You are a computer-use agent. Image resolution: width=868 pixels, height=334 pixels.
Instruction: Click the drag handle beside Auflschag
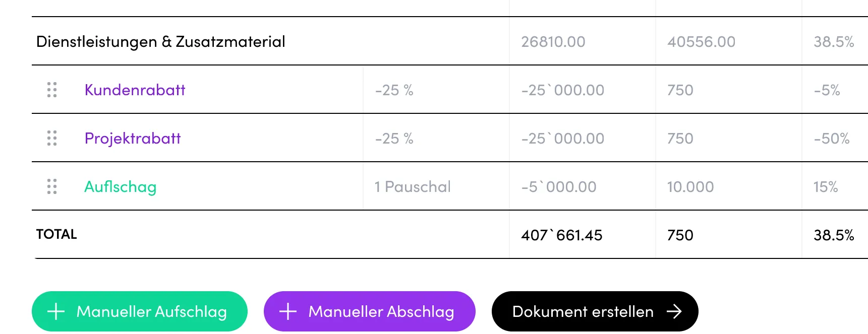[50, 186]
